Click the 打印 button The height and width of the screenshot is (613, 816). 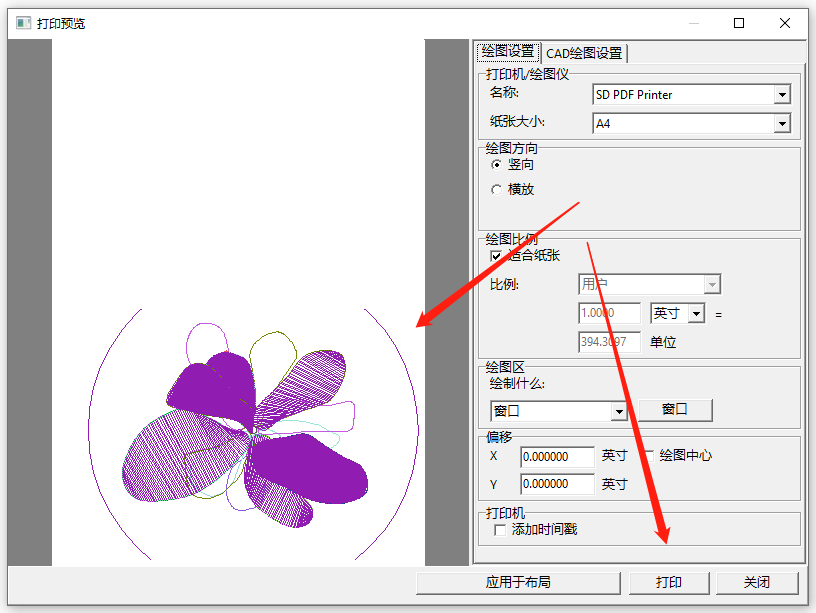coord(669,582)
